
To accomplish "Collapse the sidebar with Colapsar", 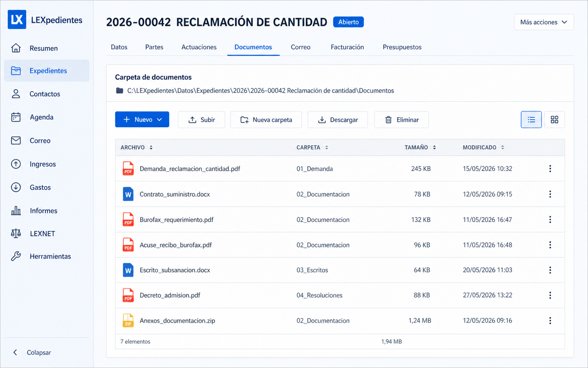I will tap(32, 352).
